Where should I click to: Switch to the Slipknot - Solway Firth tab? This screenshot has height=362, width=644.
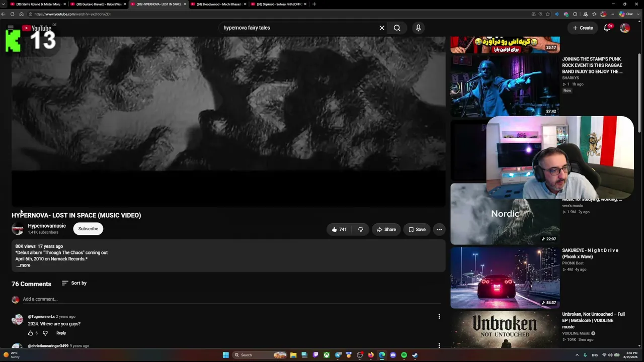[x=279, y=4]
